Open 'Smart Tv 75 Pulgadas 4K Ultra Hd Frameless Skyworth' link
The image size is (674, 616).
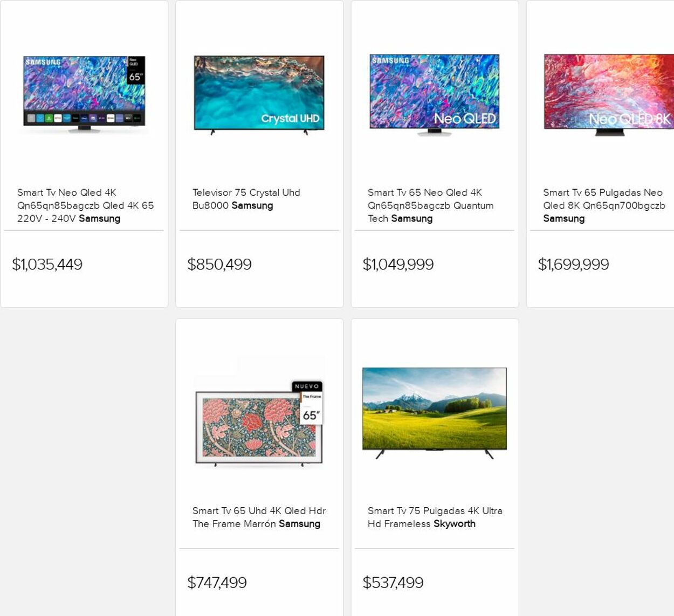tap(435, 517)
